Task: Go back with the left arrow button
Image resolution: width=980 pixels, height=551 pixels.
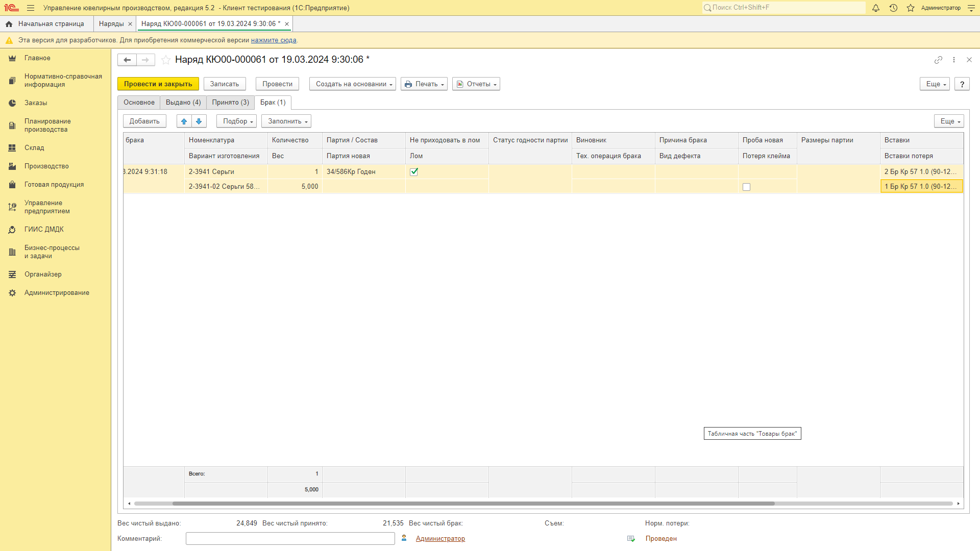Action: 127,60
